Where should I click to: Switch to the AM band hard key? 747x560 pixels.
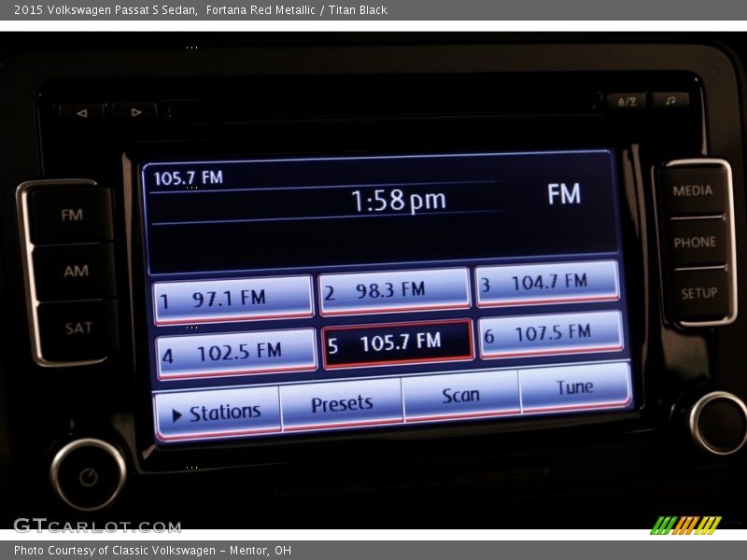point(76,272)
